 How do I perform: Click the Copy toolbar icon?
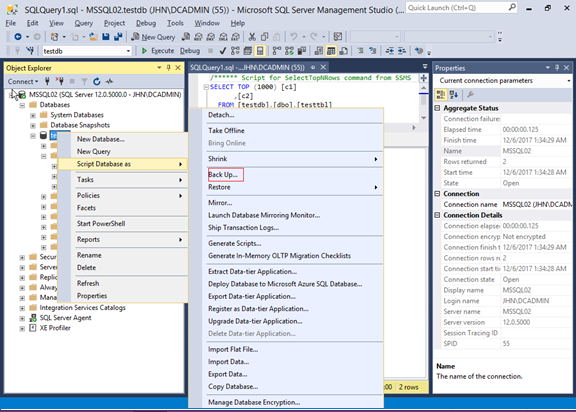pos(264,37)
